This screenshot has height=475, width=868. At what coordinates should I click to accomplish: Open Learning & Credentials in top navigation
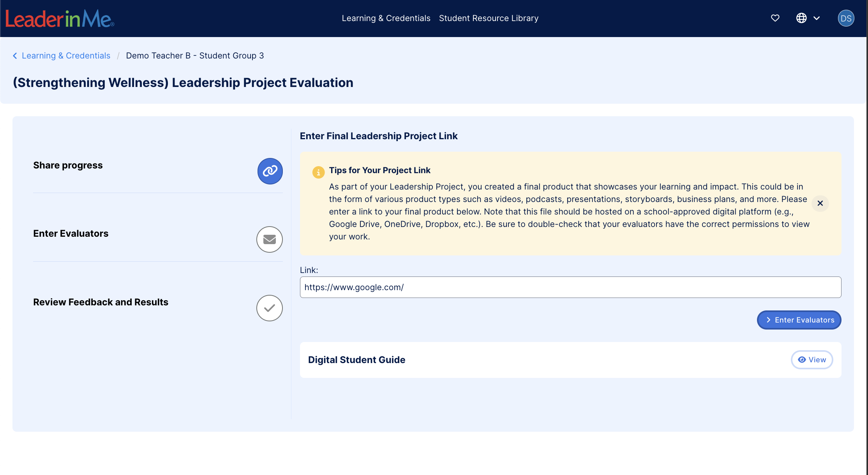pos(386,18)
